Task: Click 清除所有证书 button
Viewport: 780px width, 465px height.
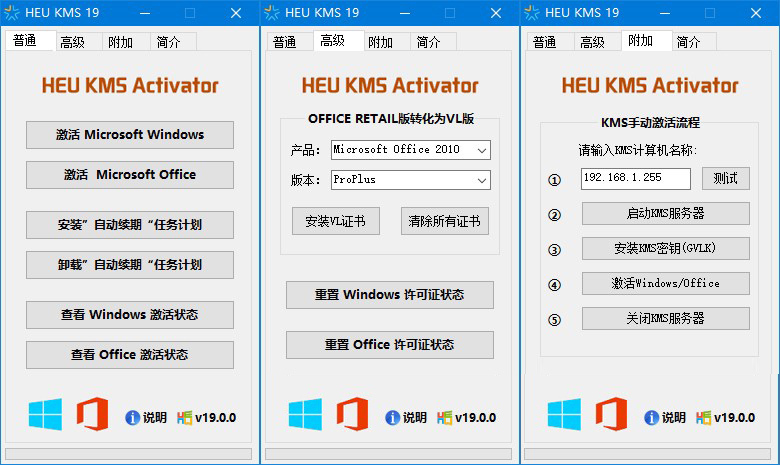Action: point(445,221)
